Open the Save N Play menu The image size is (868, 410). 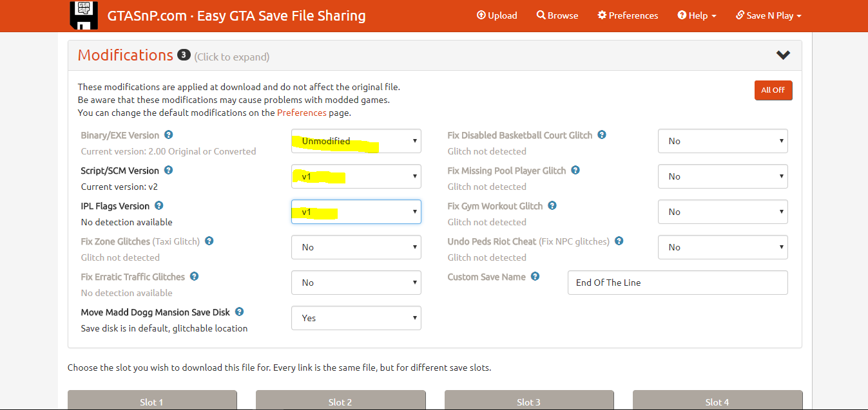[x=769, y=15]
